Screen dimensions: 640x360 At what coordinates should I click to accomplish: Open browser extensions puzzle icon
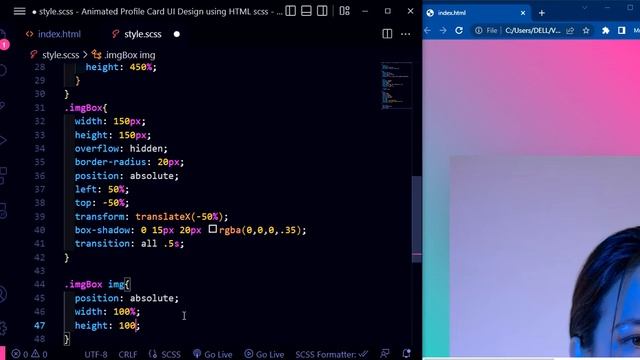pos(606,31)
